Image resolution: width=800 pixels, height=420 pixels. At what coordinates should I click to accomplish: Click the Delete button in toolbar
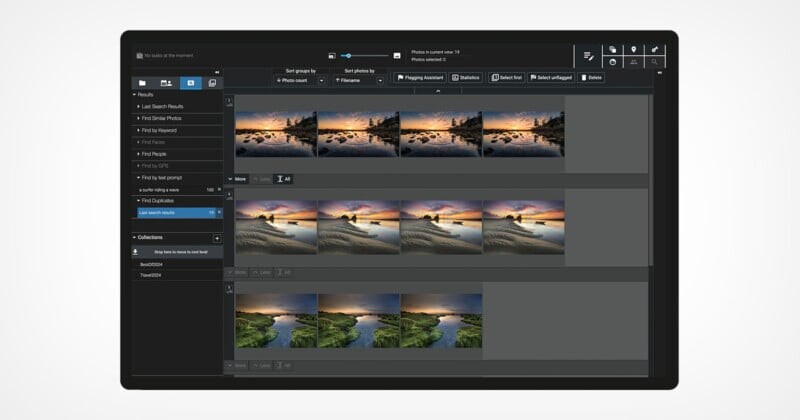pos(592,77)
